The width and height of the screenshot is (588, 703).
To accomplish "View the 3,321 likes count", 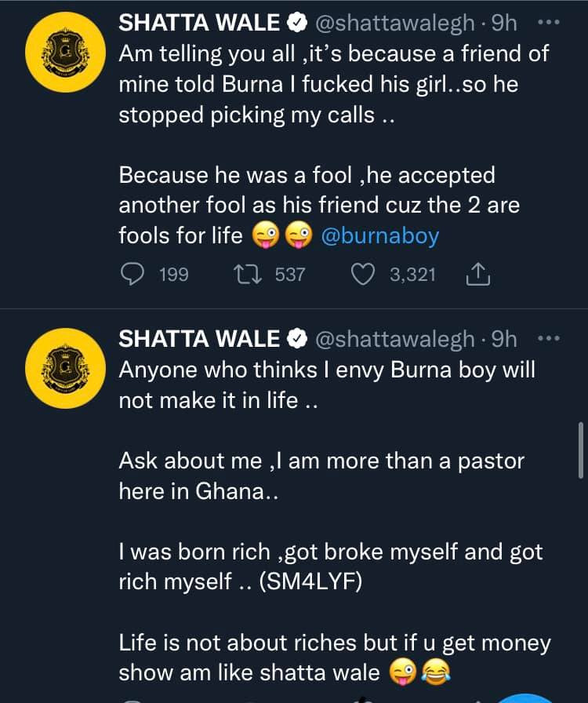I will [412, 275].
